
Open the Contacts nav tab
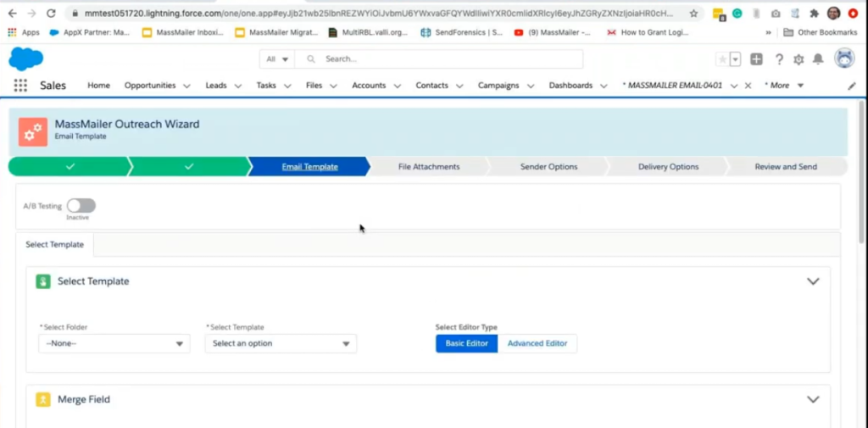[431, 86]
